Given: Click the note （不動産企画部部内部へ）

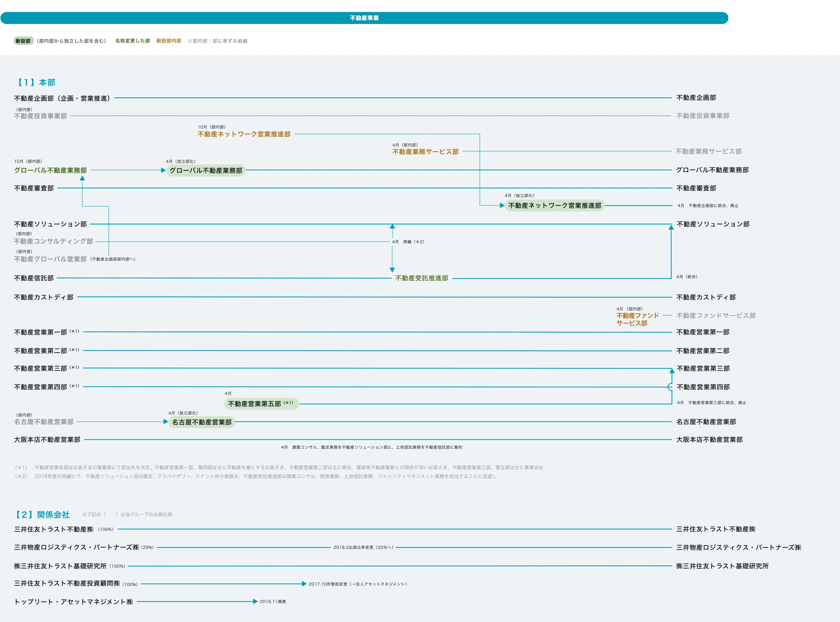Looking at the screenshot, I should pos(113,259).
